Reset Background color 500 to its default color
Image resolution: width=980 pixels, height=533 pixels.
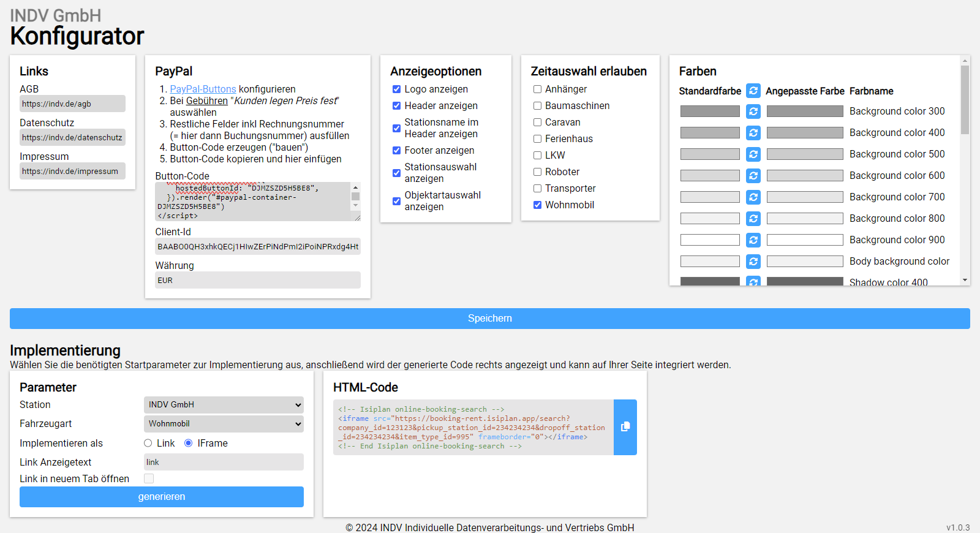pos(753,154)
